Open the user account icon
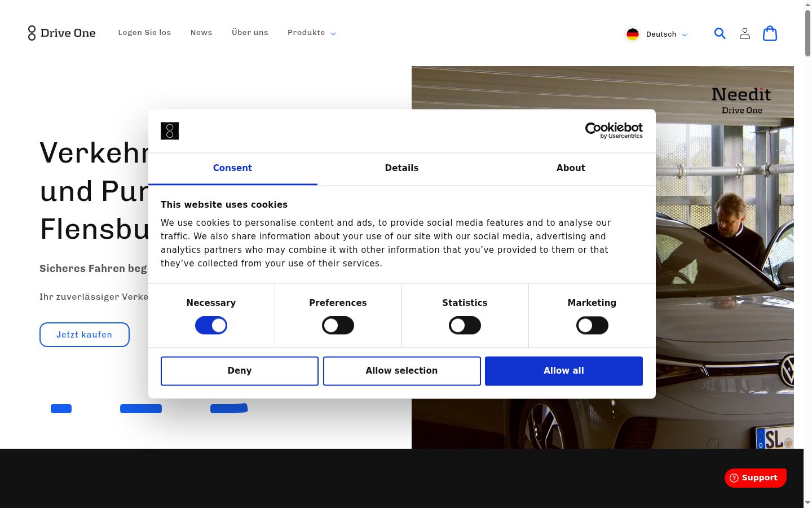 coord(745,33)
